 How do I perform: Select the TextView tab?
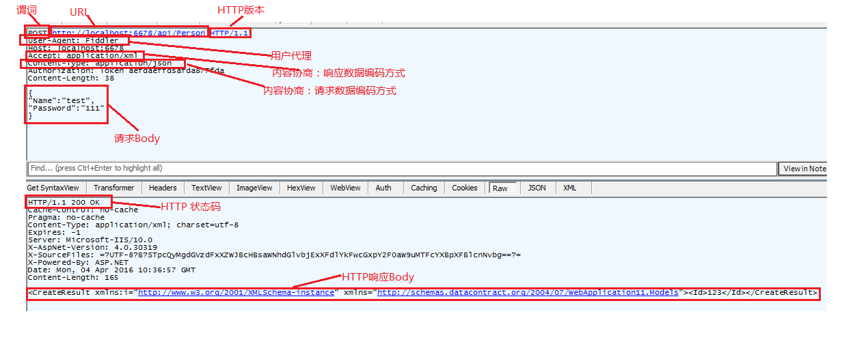206,188
